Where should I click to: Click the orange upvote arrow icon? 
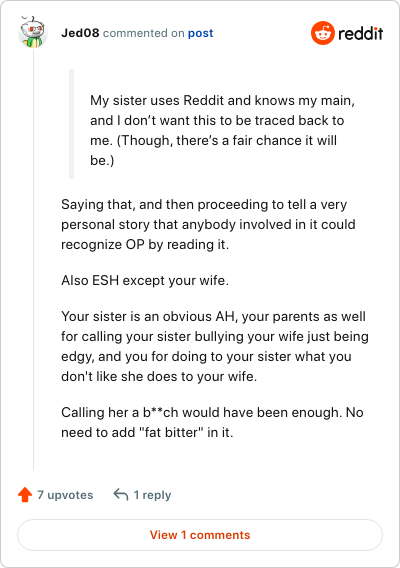pos(25,494)
